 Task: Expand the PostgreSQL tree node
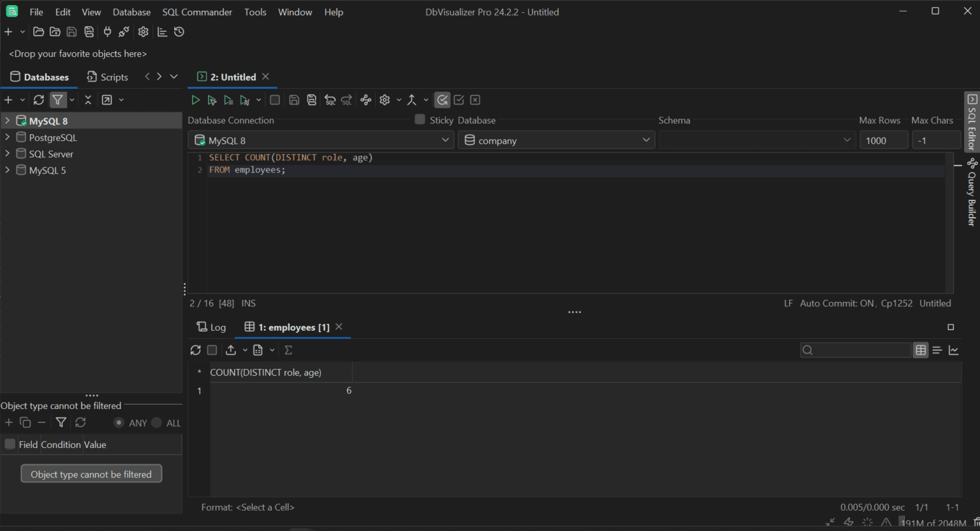tap(7, 137)
